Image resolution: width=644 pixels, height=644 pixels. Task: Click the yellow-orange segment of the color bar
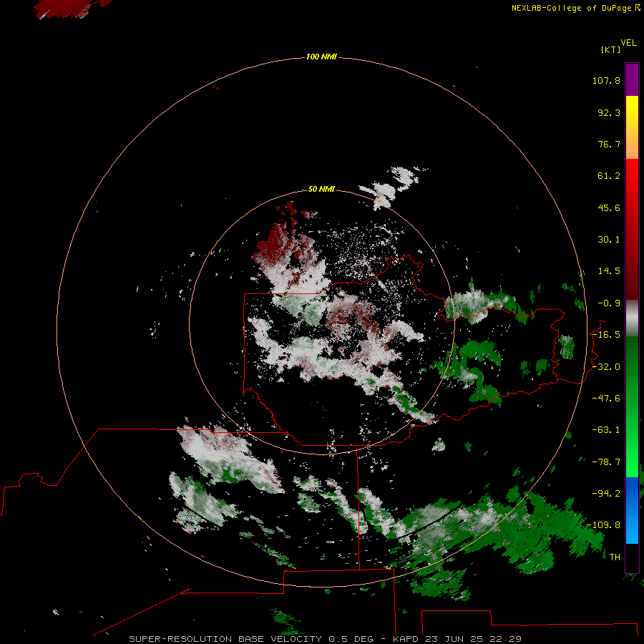[x=632, y=127]
